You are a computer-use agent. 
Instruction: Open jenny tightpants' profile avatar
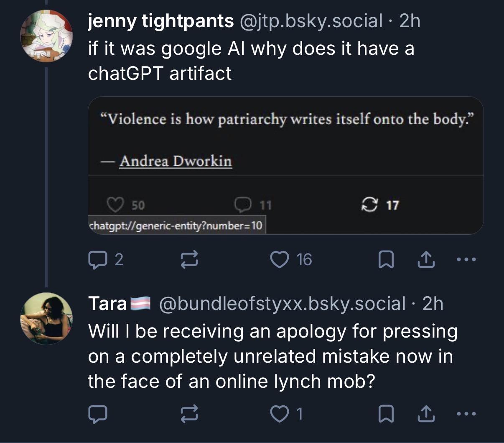click(46, 36)
